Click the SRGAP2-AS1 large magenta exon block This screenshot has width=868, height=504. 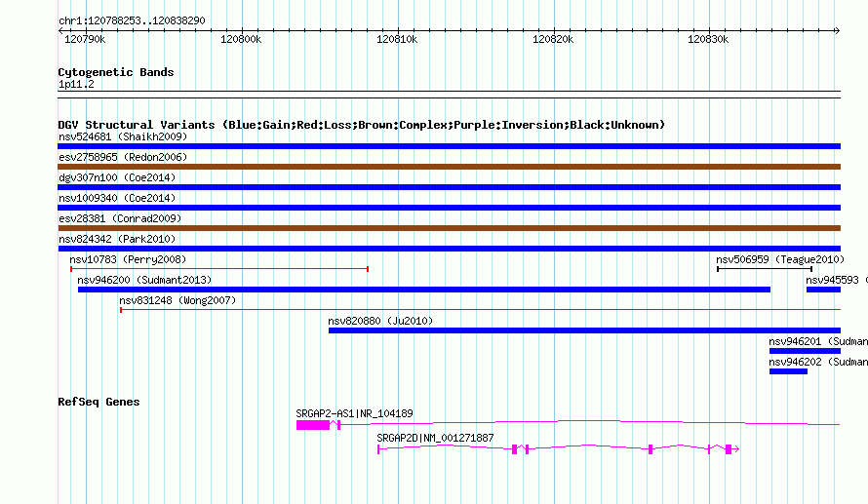(313, 425)
